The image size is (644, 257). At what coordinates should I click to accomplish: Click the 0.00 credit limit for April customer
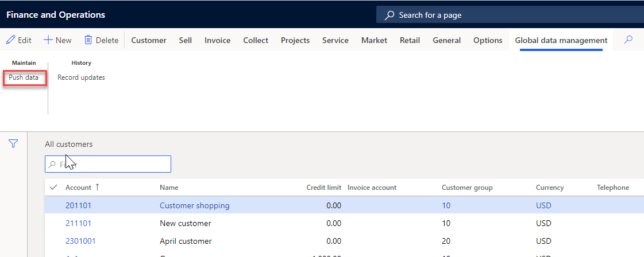[x=334, y=241]
